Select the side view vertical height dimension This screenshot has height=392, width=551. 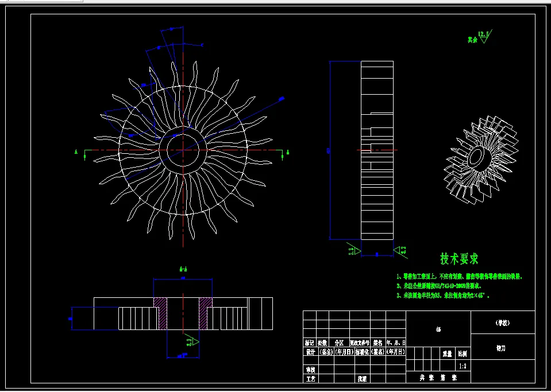click(329, 150)
